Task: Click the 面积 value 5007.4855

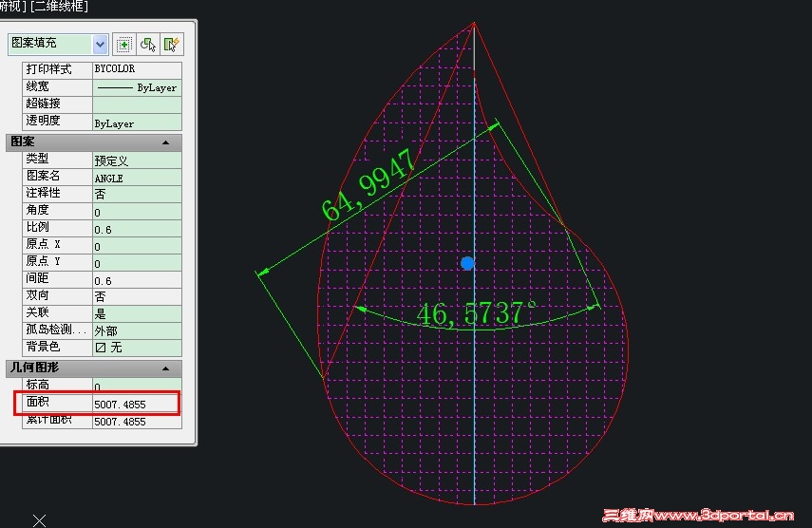Action: [137, 404]
